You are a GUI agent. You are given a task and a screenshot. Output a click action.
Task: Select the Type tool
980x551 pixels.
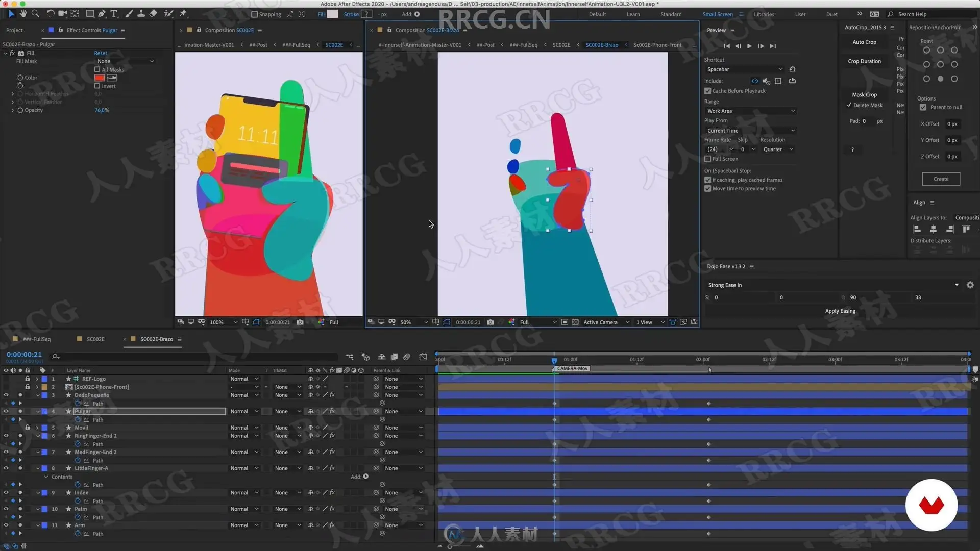(x=114, y=14)
